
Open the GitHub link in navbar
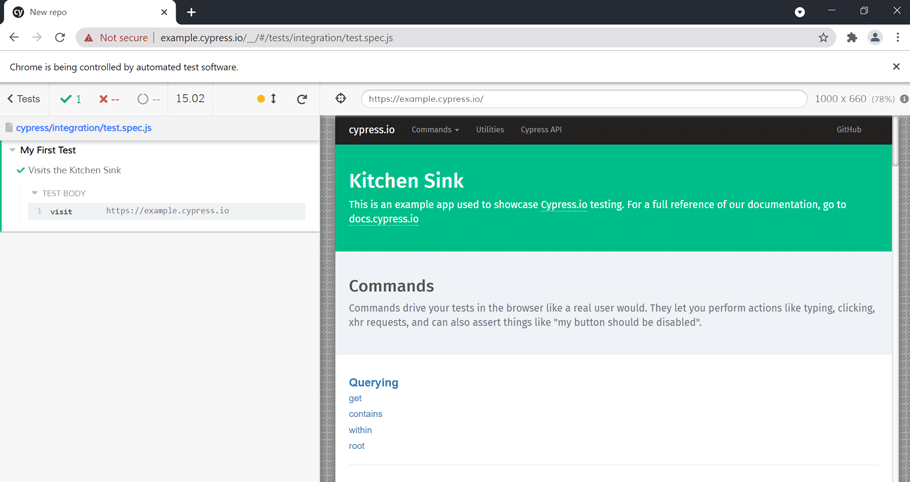click(x=848, y=130)
